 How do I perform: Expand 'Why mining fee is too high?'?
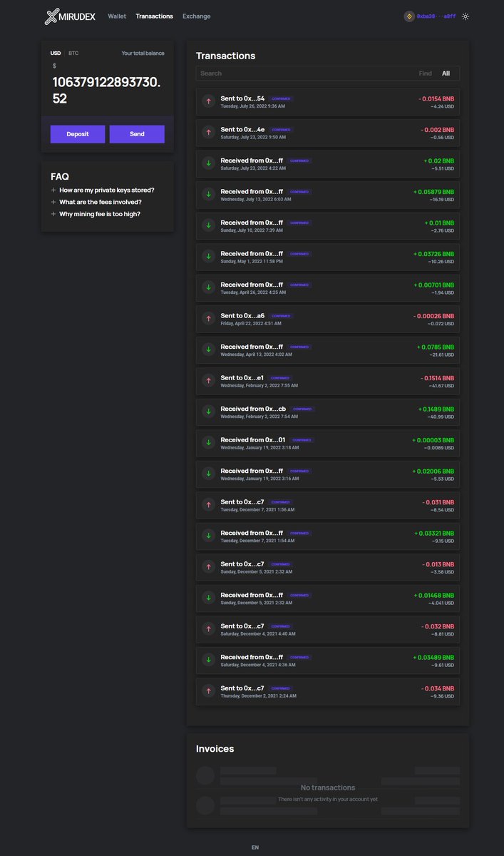[x=96, y=214]
